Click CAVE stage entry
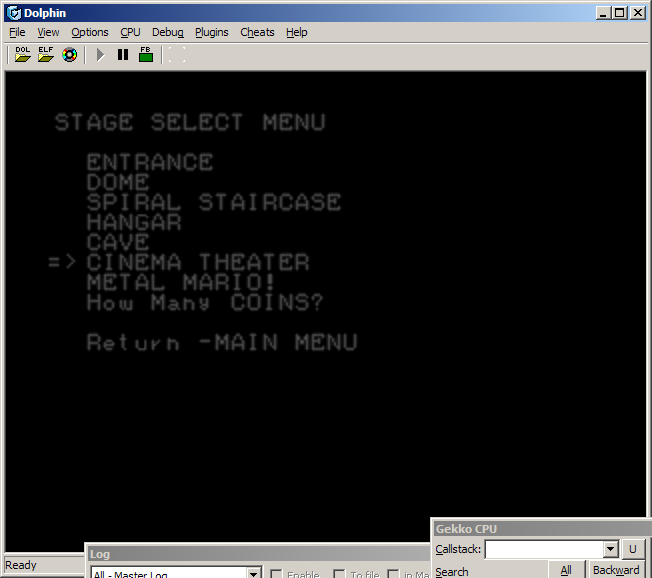Viewport: 652px width, 578px height. coord(118,242)
